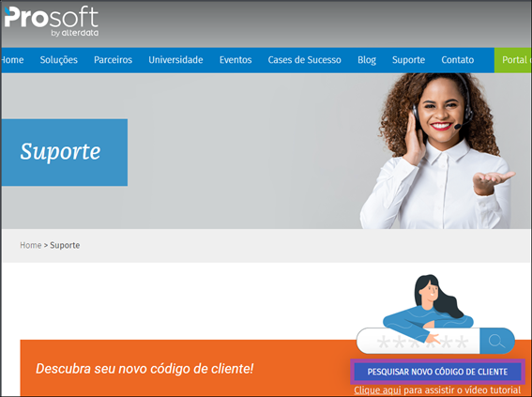Select Suporte in the navigation bar
Image resolution: width=532 pixels, height=397 pixels.
tap(408, 60)
